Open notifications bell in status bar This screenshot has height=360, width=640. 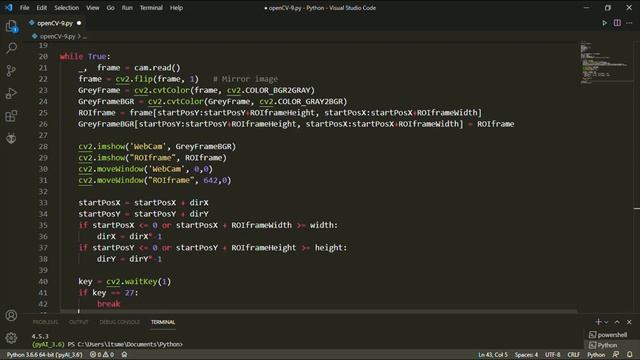click(630, 355)
